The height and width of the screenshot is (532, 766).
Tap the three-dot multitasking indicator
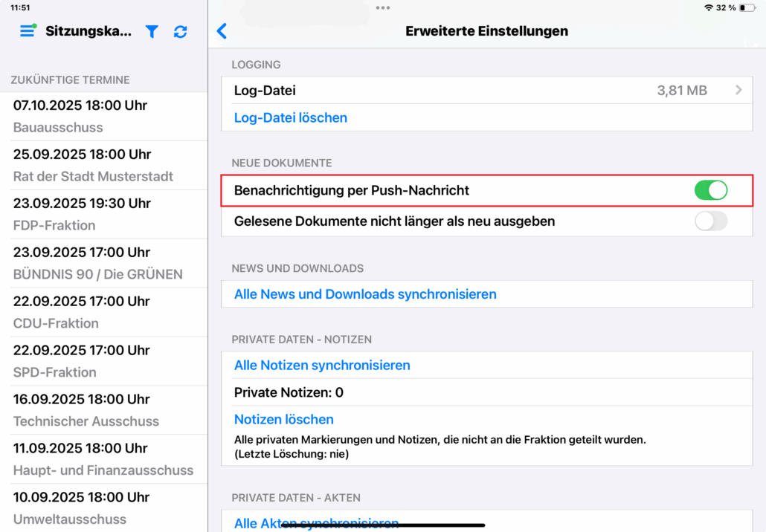coord(383,7)
